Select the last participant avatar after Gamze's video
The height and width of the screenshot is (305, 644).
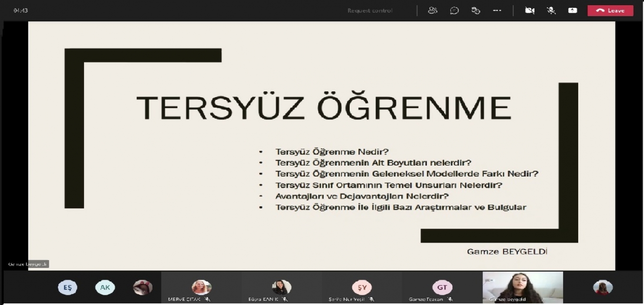[x=603, y=287]
